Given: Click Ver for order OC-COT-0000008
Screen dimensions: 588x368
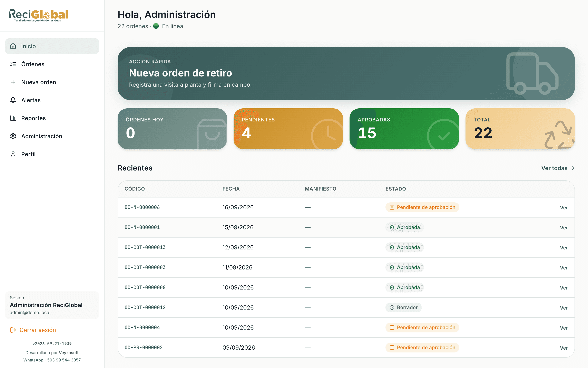Looking at the screenshot, I should pos(564,288).
